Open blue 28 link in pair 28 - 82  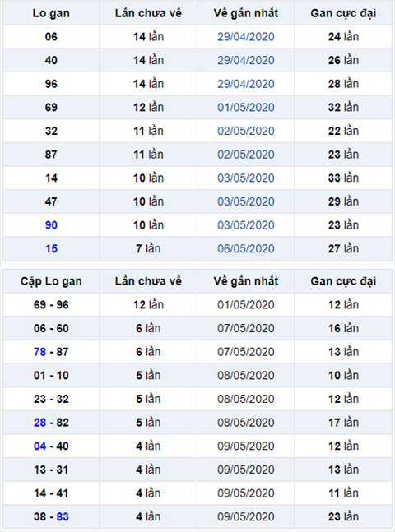point(39,423)
